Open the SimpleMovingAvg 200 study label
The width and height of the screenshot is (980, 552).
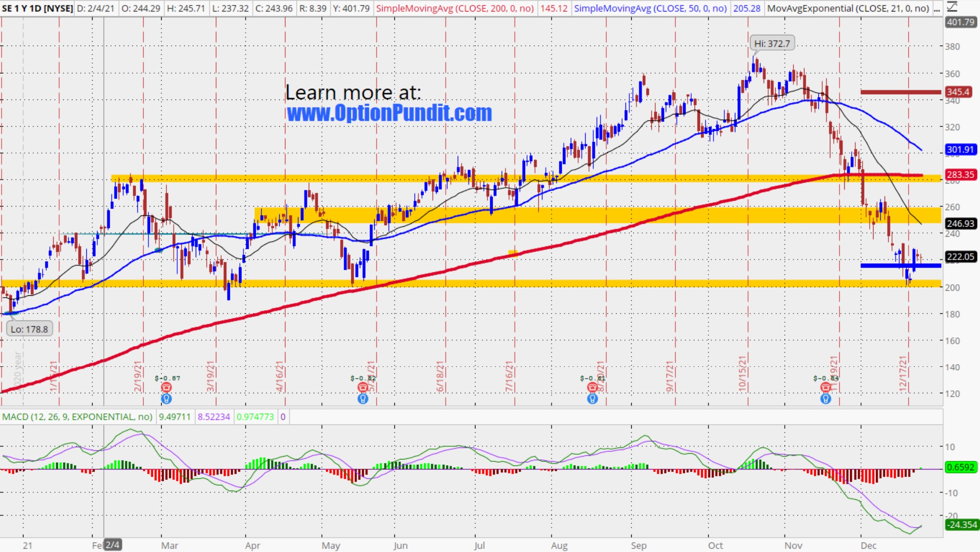[455, 8]
